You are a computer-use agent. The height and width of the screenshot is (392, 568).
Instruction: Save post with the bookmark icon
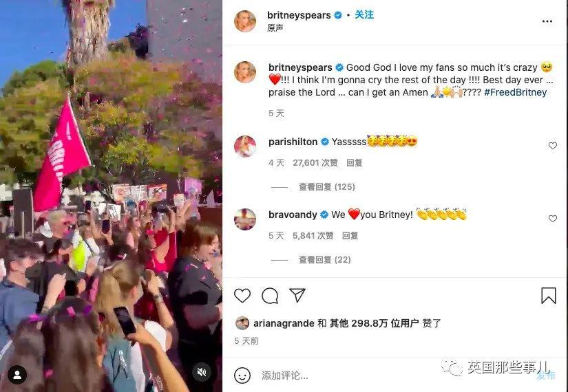[549, 296]
